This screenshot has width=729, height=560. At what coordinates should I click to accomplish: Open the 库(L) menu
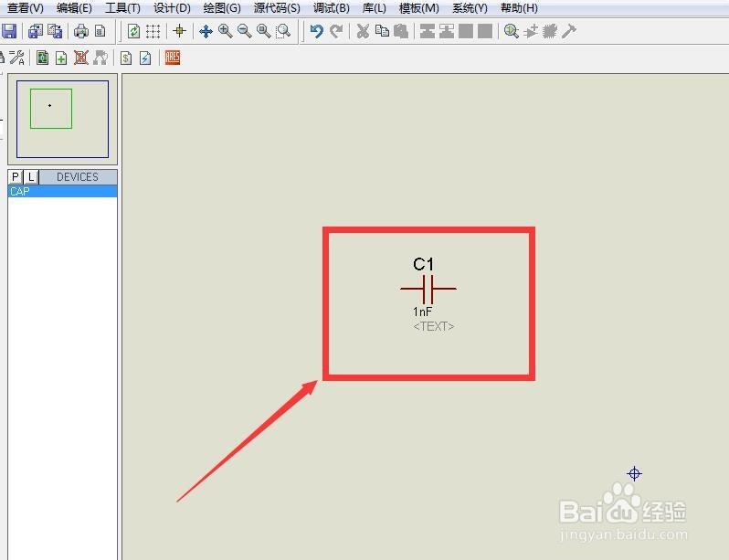374,8
